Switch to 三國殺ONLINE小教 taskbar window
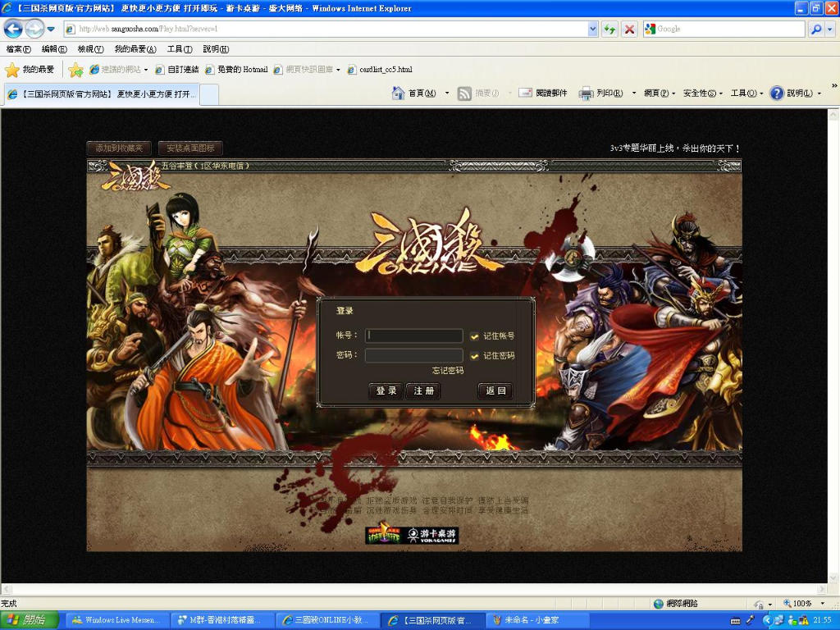This screenshot has width=840, height=630. tap(329, 620)
